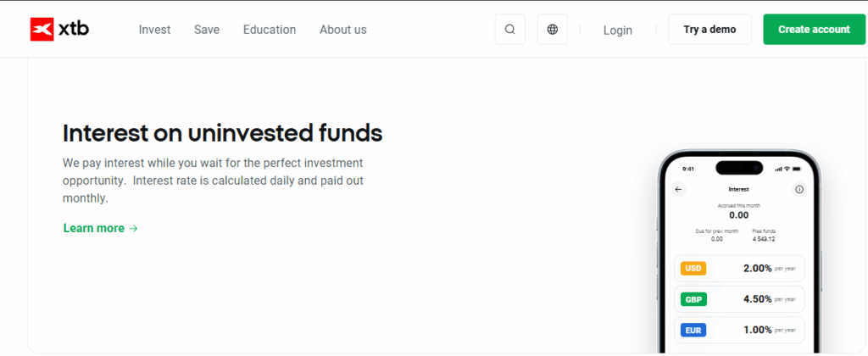Click the green Create account button
Image resolution: width=868 pixels, height=356 pixels.
pos(814,30)
